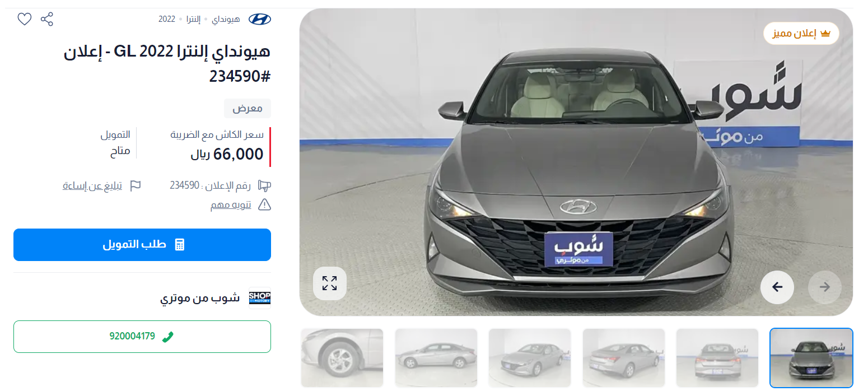Click the heart favorite icon
868x391 pixels.
pyautogui.click(x=24, y=20)
